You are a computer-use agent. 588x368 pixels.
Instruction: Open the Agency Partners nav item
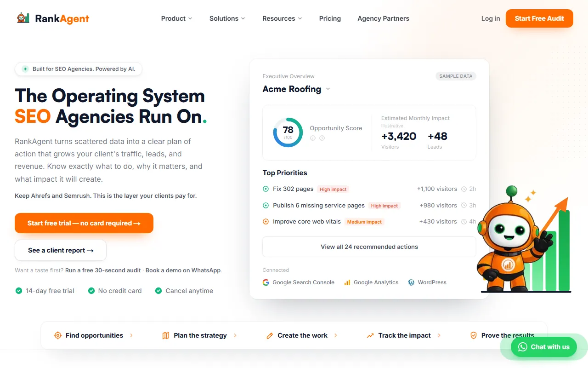[383, 18]
